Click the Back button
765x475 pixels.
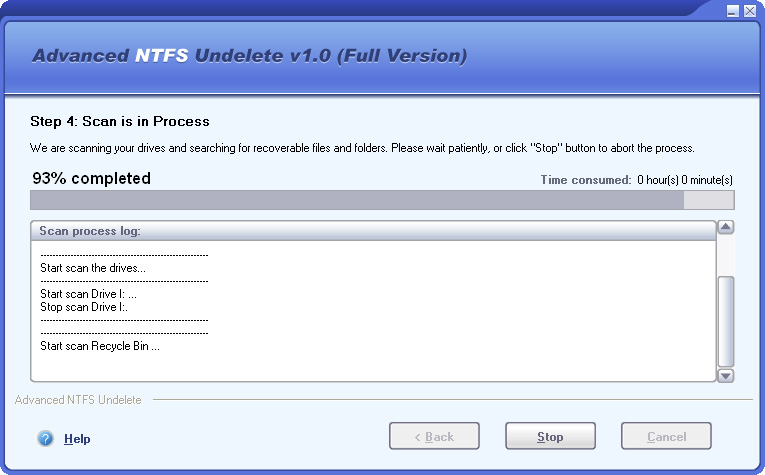click(434, 436)
